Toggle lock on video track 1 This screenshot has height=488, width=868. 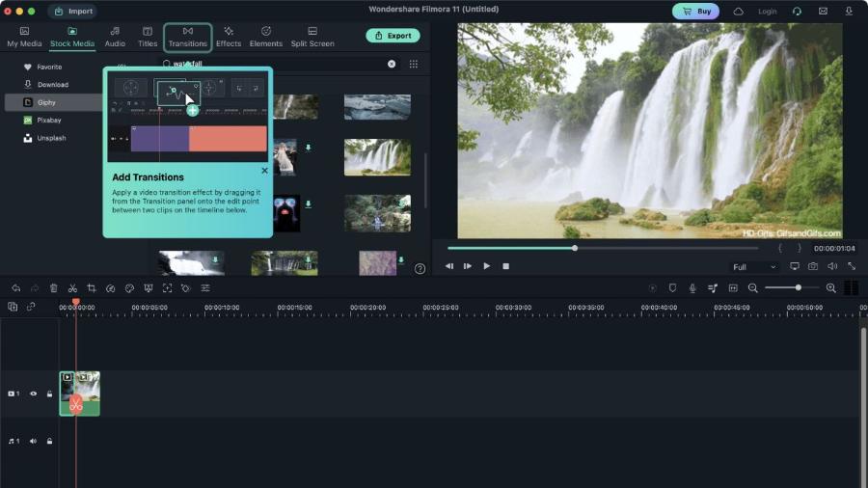[x=49, y=393]
